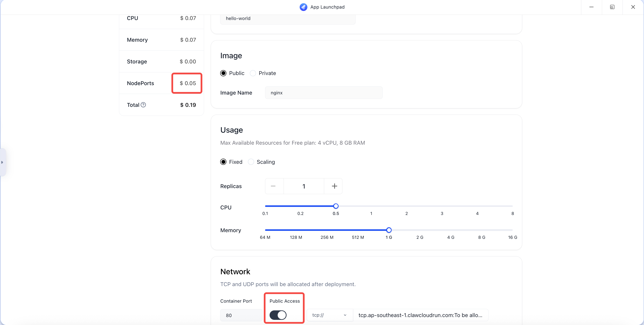Set CPU slider to 2 cores

406,206
